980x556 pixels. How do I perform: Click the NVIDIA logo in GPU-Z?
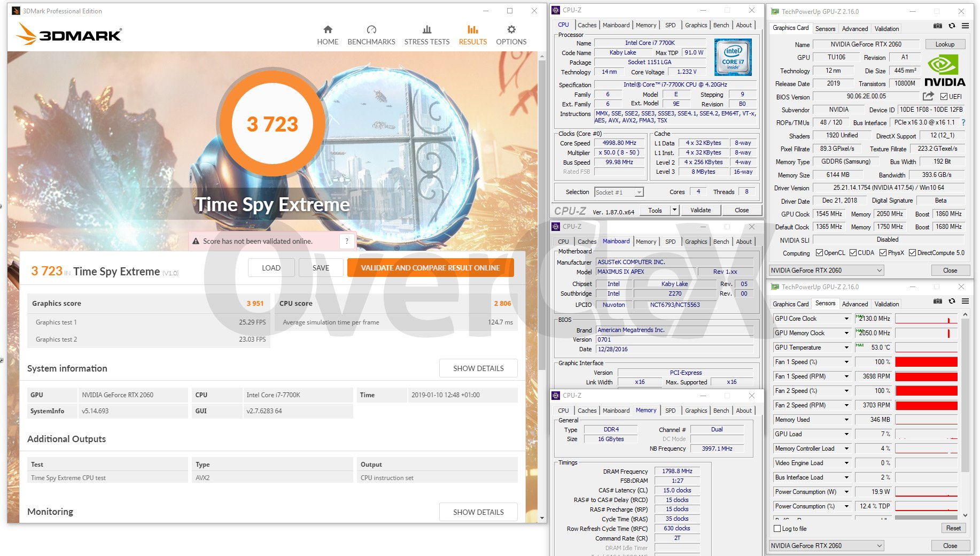click(944, 71)
